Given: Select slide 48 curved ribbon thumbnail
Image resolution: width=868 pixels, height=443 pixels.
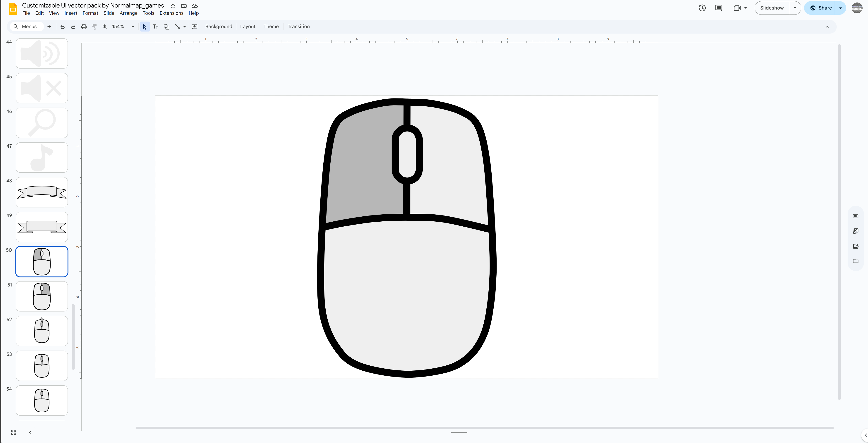Looking at the screenshot, I should [42, 192].
